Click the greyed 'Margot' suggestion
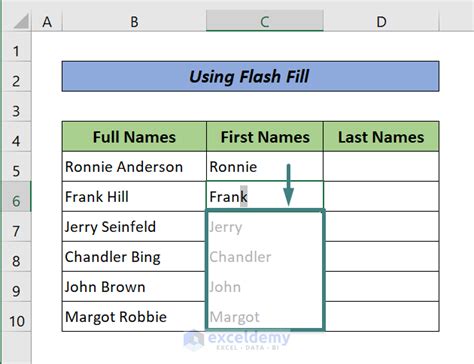The height and width of the screenshot is (364, 474). (x=234, y=317)
